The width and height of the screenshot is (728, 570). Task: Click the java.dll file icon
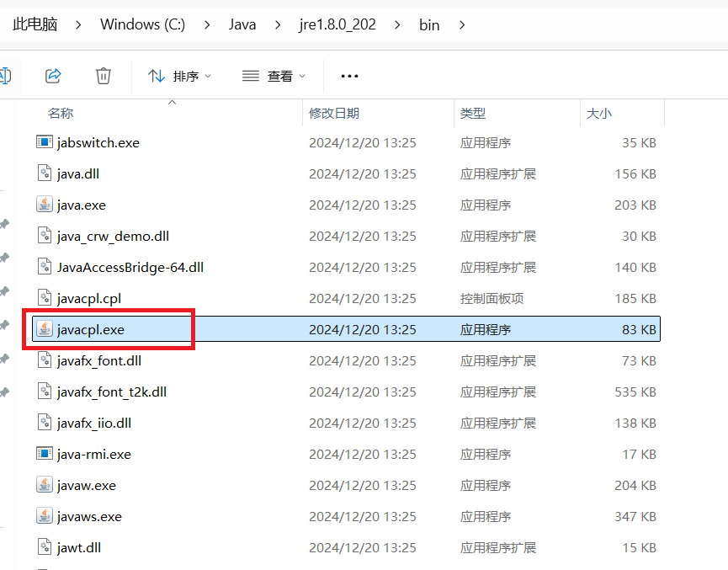(44, 173)
